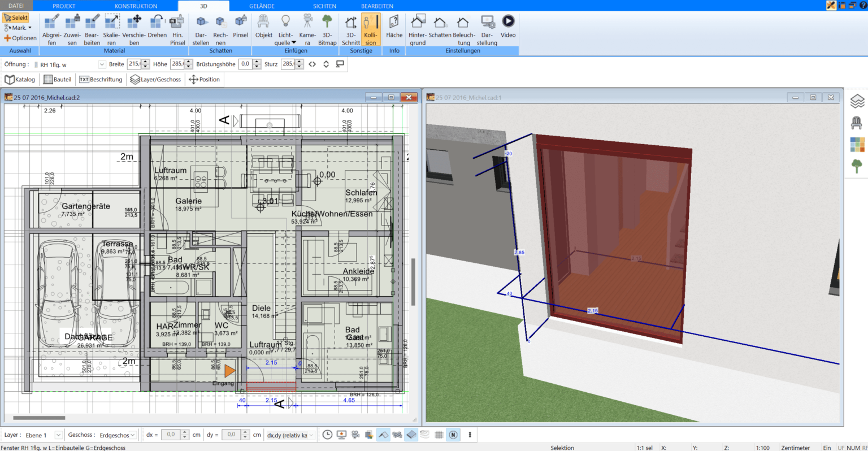Adjust the Brüstungshöhe stepper

pyautogui.click(x=256, y=64)
